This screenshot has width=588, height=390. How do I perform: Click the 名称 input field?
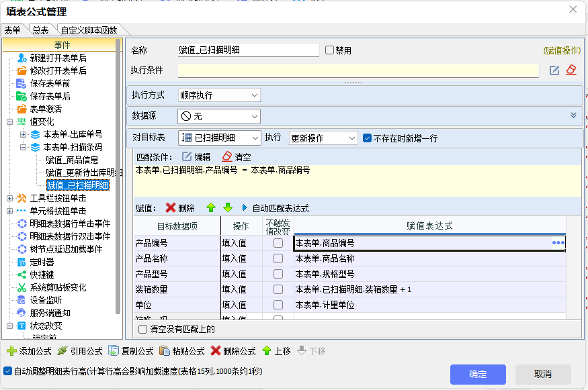coord(249,50)
